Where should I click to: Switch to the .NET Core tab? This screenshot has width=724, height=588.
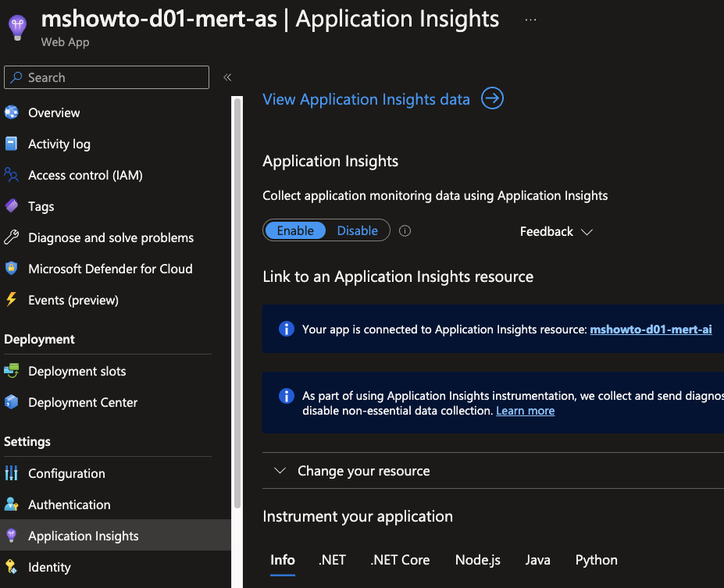tap(401, 560)
